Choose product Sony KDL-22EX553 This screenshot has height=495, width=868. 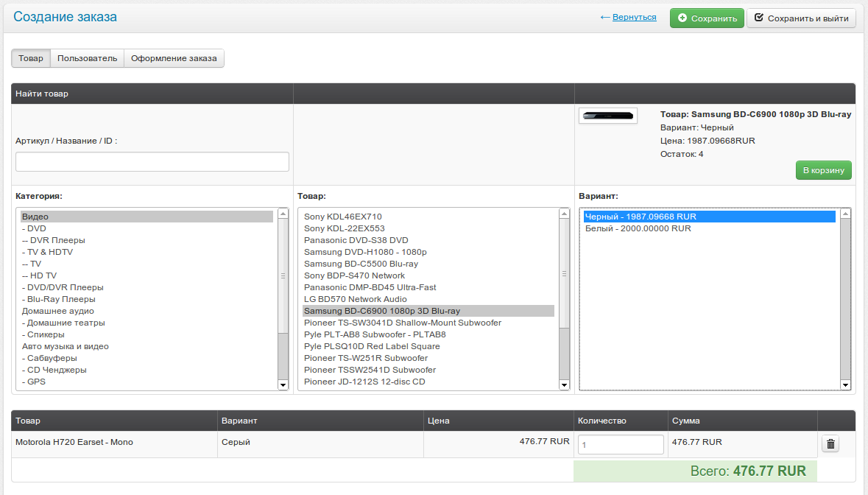(428, 228)
